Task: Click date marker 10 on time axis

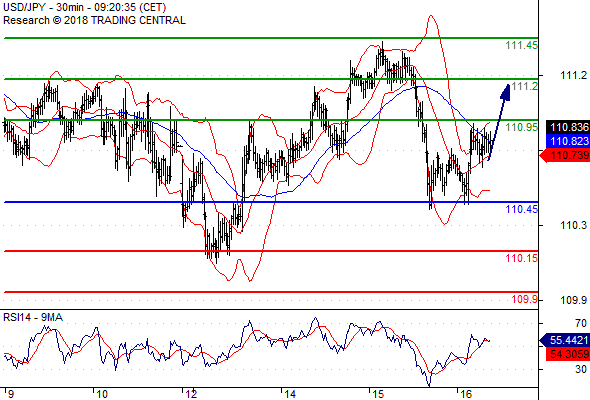Action: (x=102, y=394)
